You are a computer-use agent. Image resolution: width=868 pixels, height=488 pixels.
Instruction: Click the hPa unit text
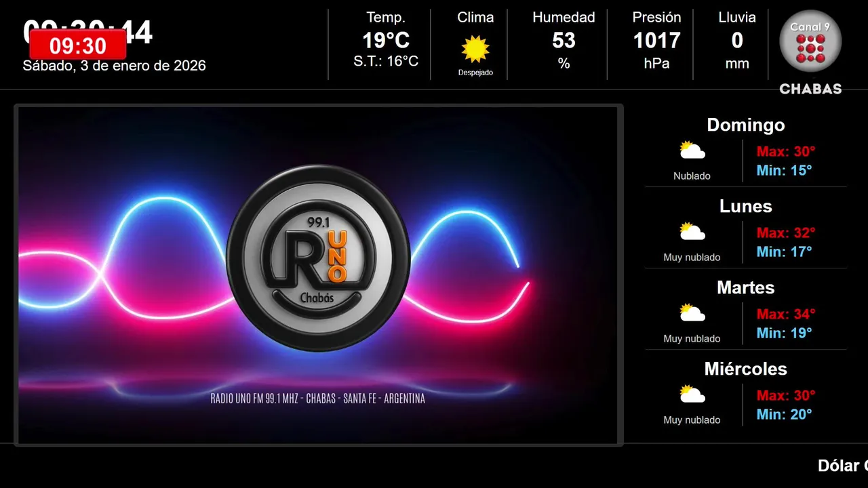click(656, 64)
